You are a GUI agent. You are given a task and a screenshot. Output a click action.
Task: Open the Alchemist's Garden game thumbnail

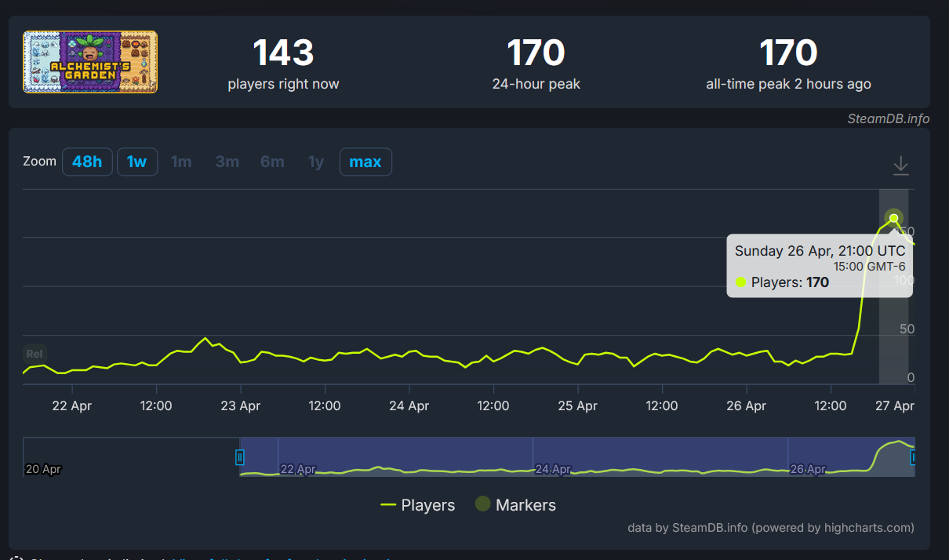(90, 62)
